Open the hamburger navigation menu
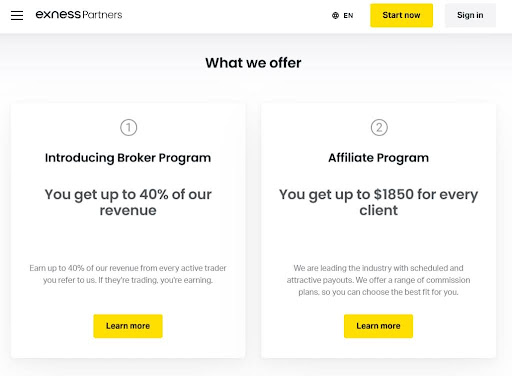Screen dimensions: 512x376 [17, 15]
